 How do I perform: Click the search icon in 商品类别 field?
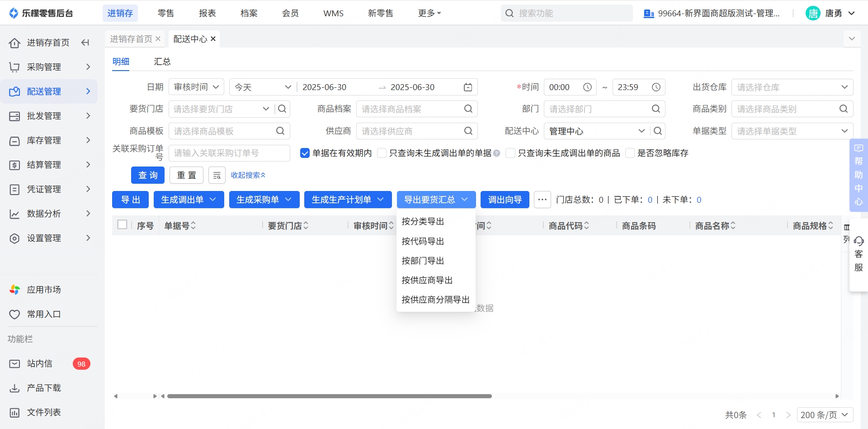[x=844, y=109]
